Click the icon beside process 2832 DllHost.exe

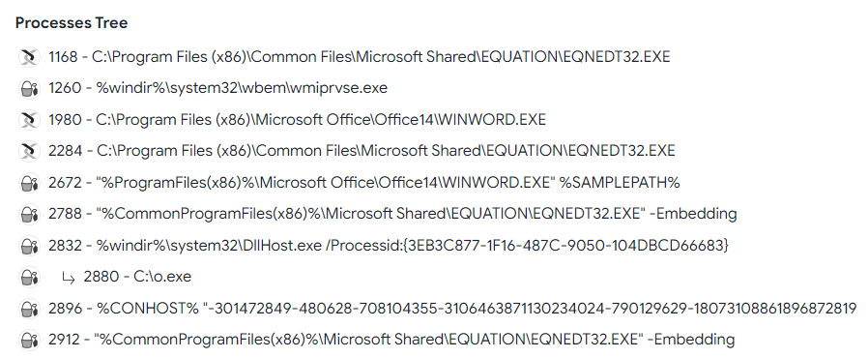point(28,245)
